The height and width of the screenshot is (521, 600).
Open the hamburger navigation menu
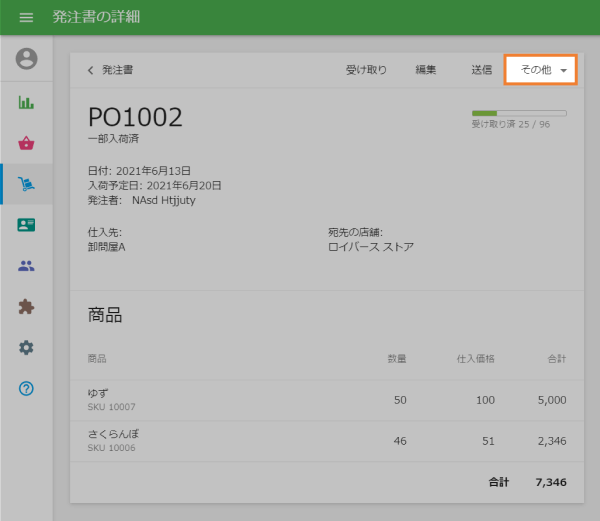[x=26, y=18]
